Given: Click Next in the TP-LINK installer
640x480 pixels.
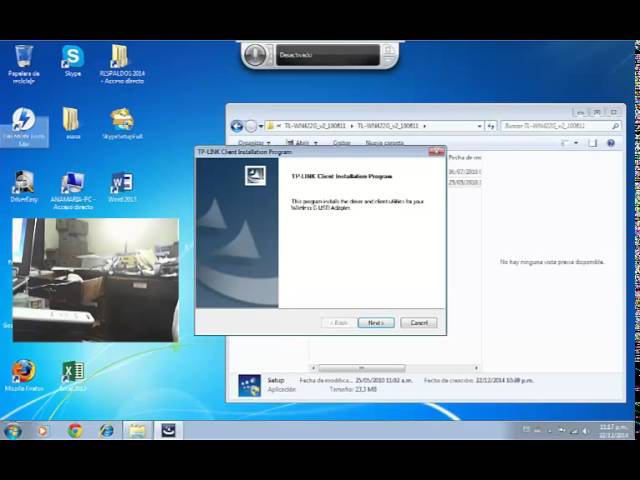Looking at the screenshot, I should click(376, 323).
